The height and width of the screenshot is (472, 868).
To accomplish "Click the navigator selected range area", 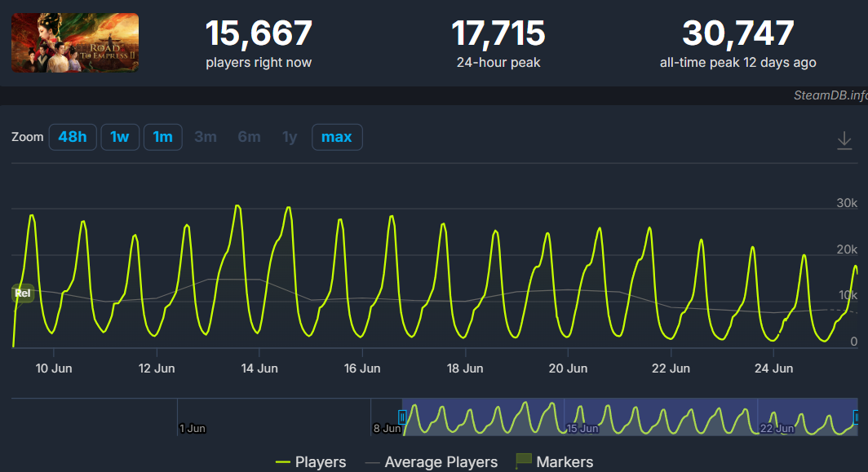I will click(630, 417).
